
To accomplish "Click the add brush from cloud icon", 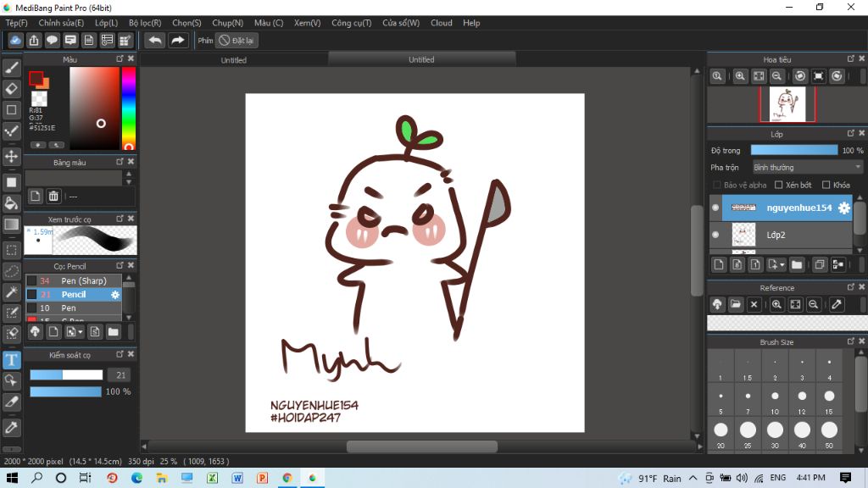I will [x=35, y=331].
